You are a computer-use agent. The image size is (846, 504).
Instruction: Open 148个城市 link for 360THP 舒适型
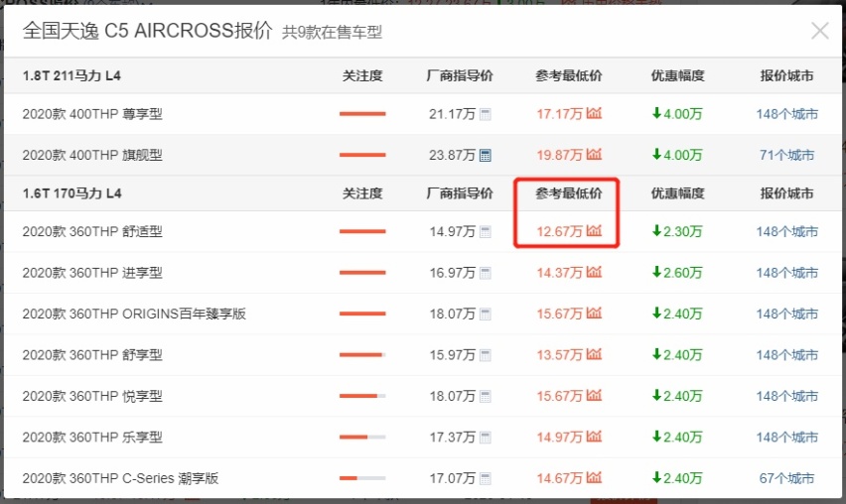coord(786,232)
